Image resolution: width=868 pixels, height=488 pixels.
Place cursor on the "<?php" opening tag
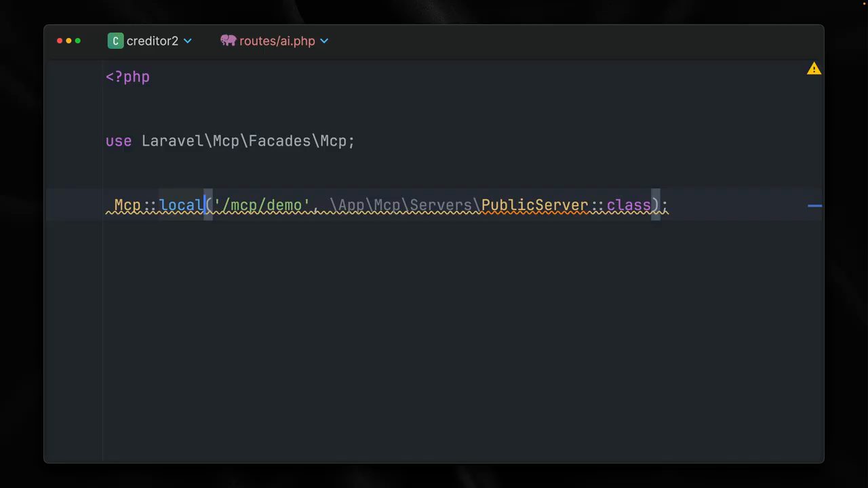tap(127, 77)
